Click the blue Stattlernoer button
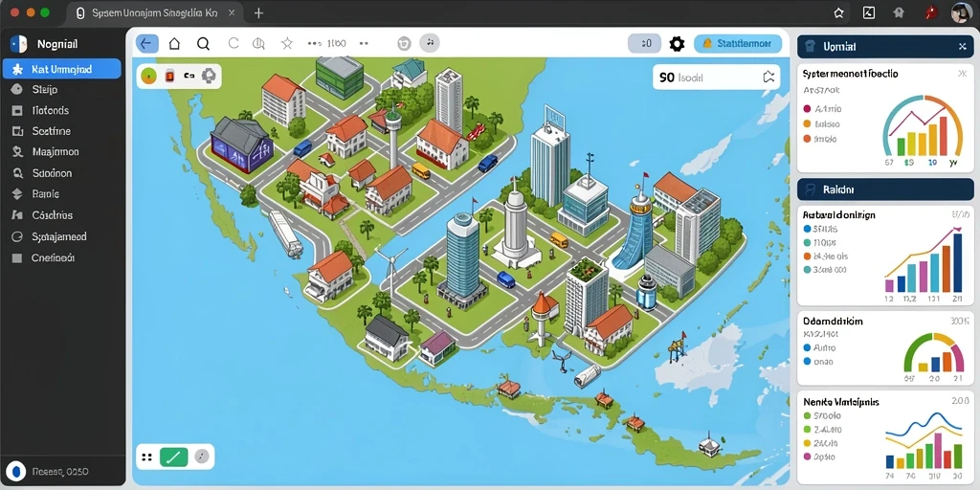This screenshot has width=980, height=490. (738, 44)
